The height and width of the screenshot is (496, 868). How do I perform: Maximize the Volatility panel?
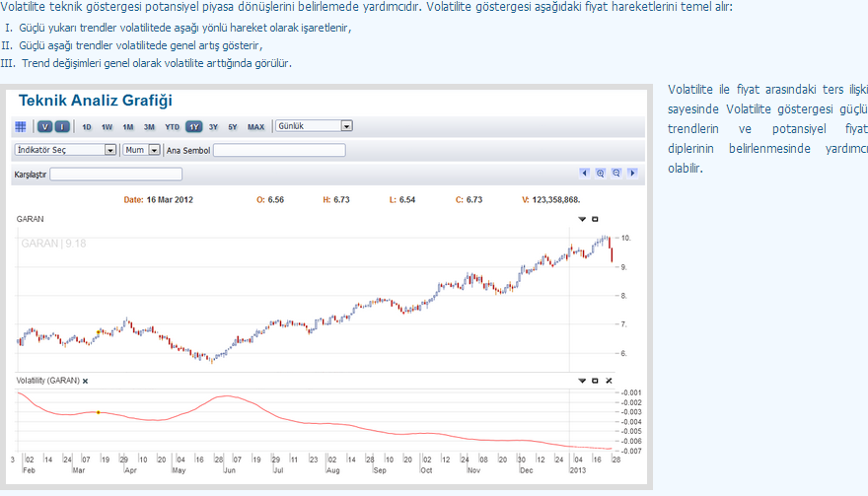point(595,381)
